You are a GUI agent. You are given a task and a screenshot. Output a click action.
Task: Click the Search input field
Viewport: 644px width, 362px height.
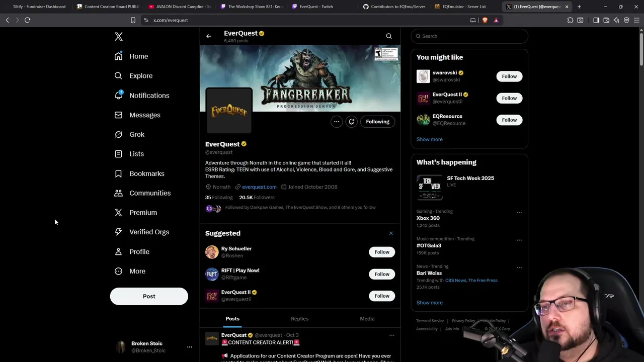[x=469, y=36]
